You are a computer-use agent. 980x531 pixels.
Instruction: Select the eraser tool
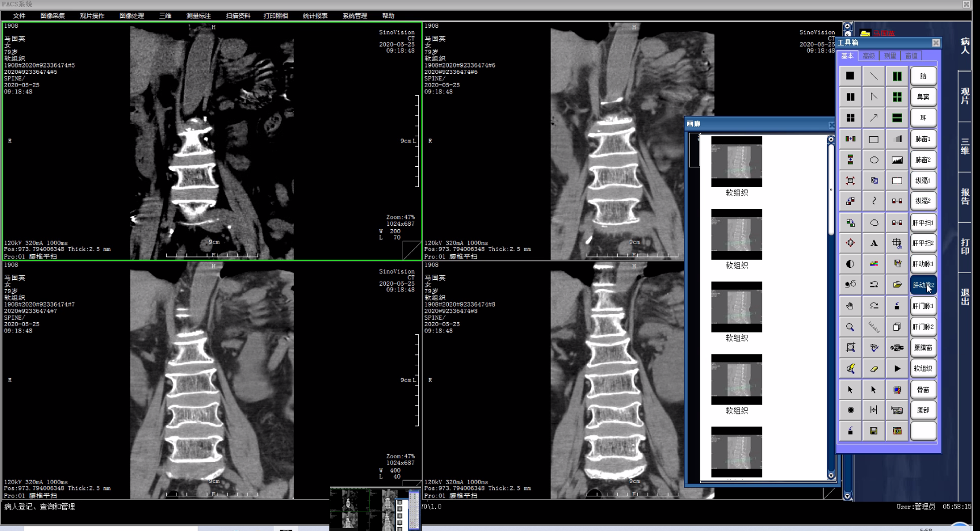click(874, 368)
